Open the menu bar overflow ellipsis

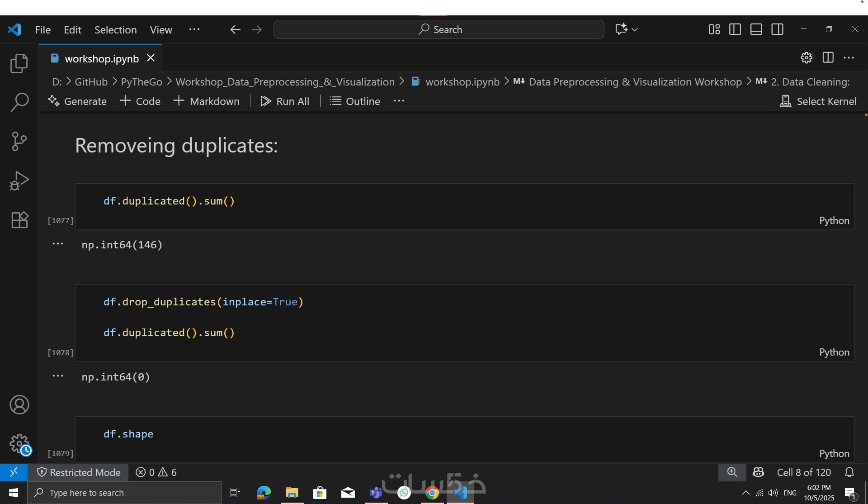tap(194, 29)
